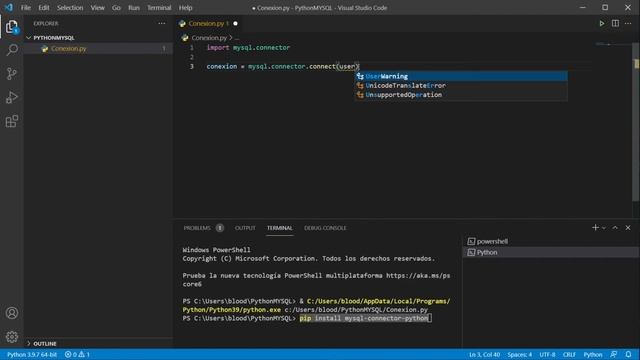
Task: Open the Go menu
Action: coord(116,8)
